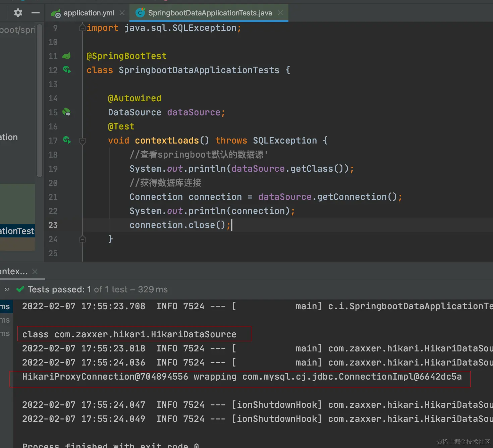Click the green Tests passed checkmark icon
The height and width of the screenshot is (448, 493).
point(20,289)
